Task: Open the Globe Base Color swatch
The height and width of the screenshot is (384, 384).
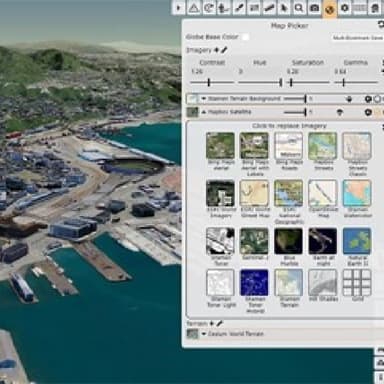Action: [245, 37]
